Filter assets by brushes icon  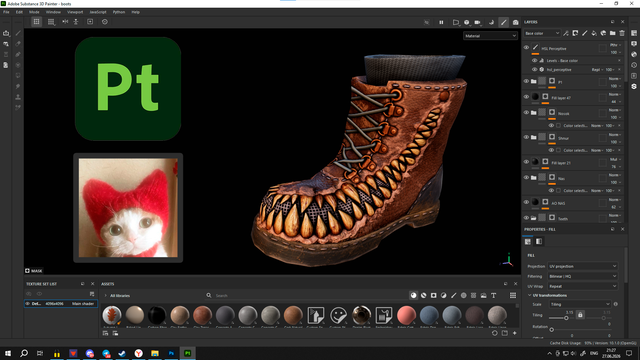click(x=453, y=296)
